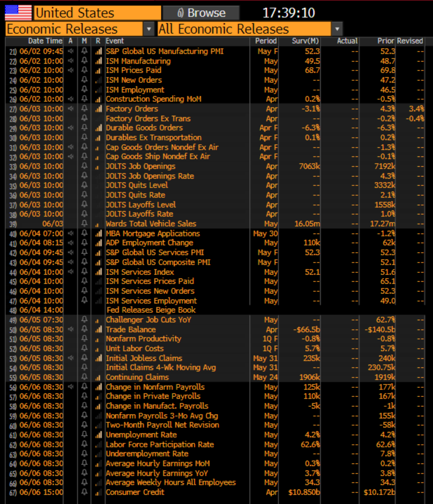Image resolution: width=433 pixels, height=504 pixels.
Task: Click Trade Balance prior value -$140.5b
Action: point(380,329)
